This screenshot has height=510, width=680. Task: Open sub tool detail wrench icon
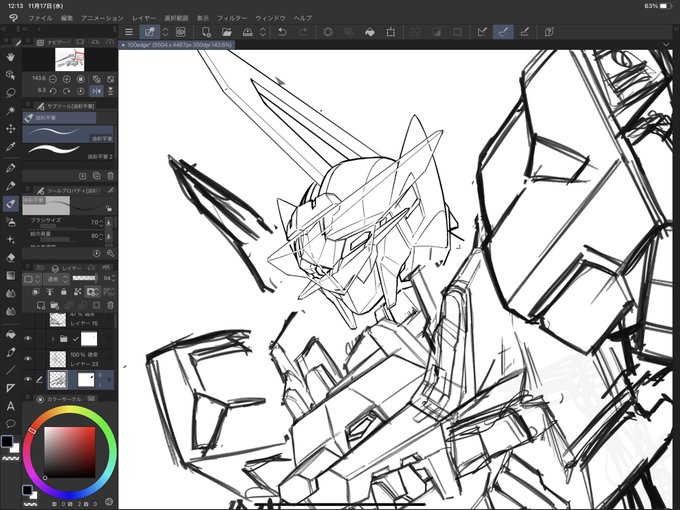(110, 253)
